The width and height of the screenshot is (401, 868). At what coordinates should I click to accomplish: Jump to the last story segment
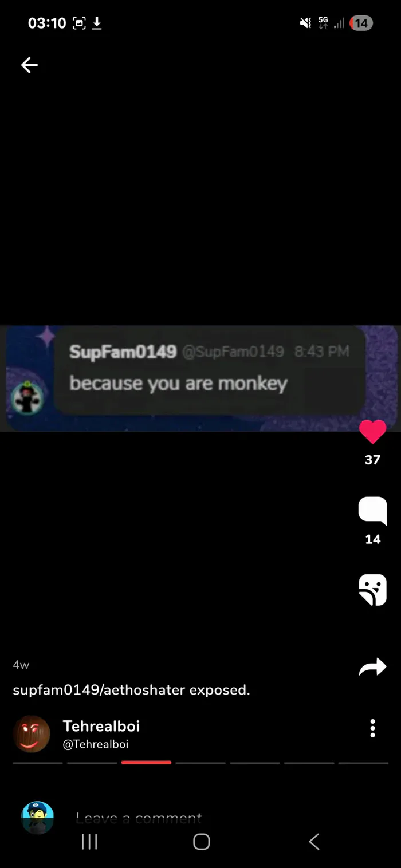click(363, 763)
